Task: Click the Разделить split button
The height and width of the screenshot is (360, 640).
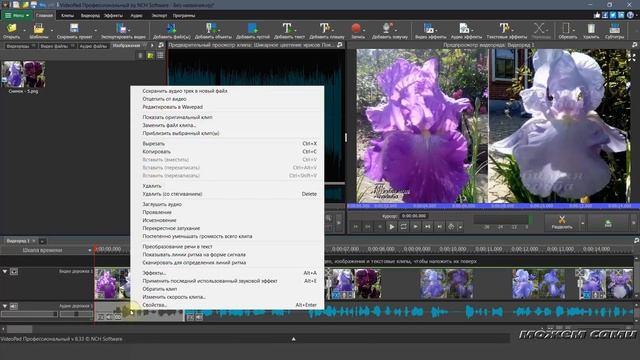Action: click(x=562, y=222)
